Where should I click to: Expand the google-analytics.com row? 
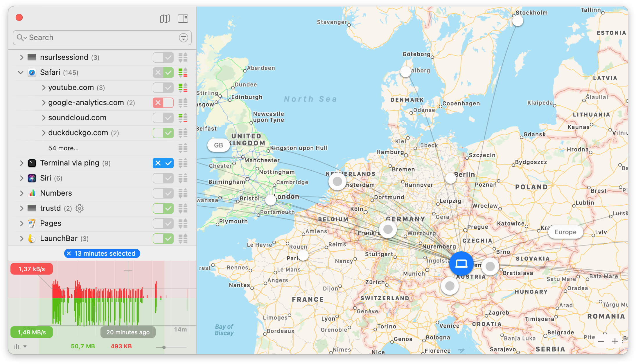click(x=44, y=103)
